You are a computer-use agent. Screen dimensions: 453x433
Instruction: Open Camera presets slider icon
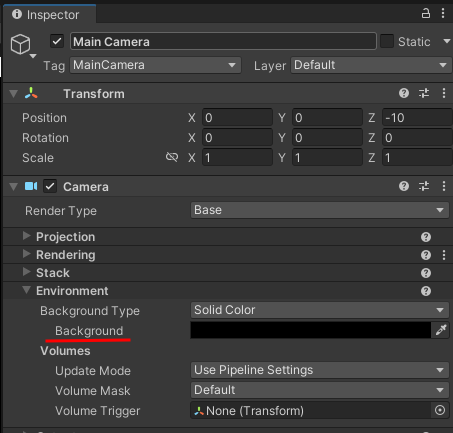coord(424,186)
